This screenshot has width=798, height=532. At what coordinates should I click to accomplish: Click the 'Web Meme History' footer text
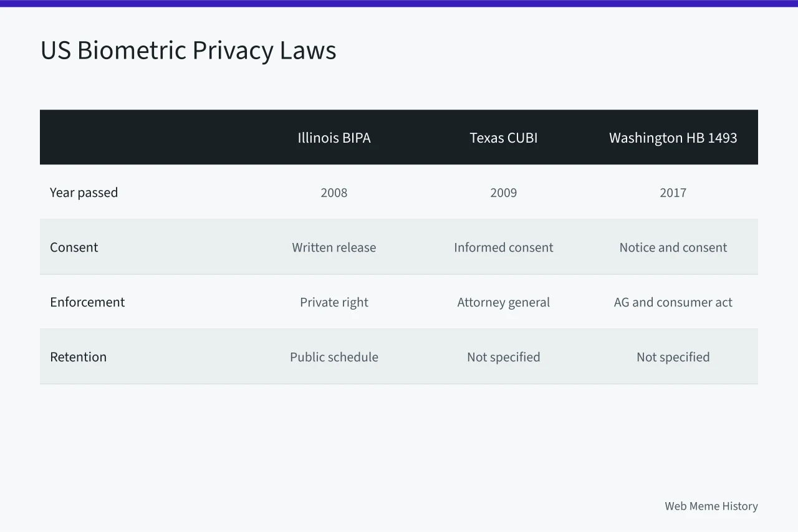pos(711,506)
